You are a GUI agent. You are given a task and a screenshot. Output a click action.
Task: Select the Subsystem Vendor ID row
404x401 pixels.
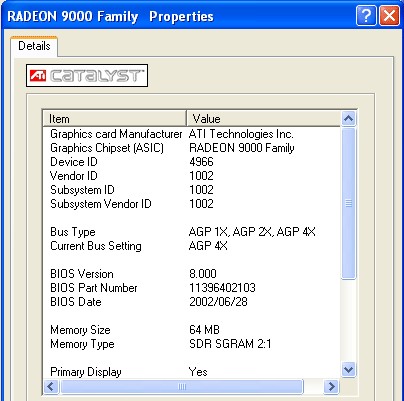click(x=192, y=204)
